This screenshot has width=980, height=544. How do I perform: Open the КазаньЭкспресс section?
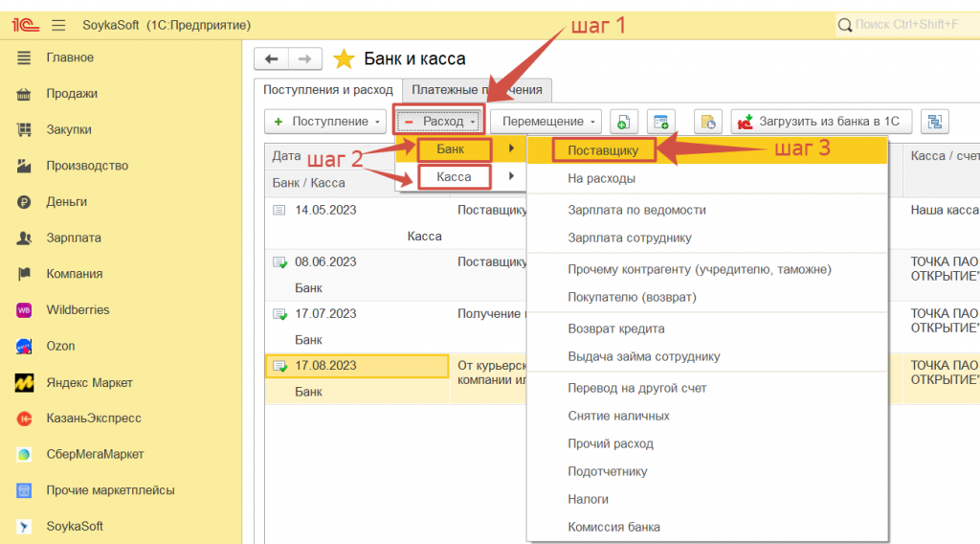pos(93,419)
